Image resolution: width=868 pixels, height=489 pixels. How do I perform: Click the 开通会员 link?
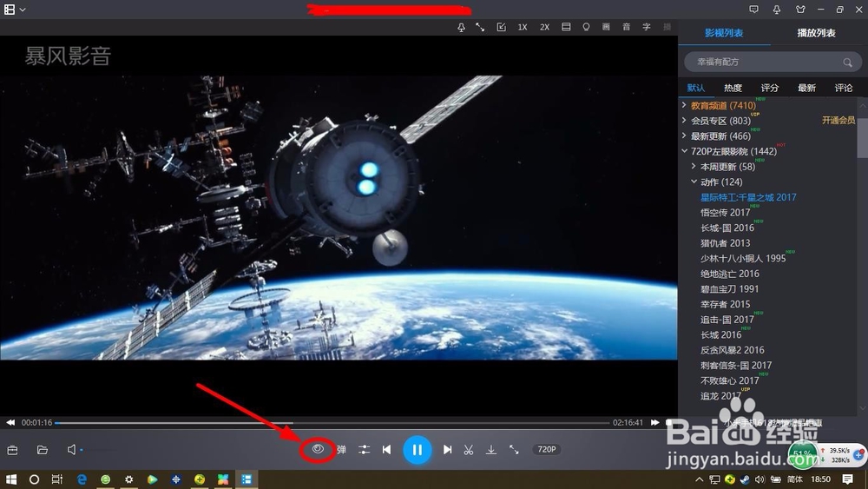(838, 120)
